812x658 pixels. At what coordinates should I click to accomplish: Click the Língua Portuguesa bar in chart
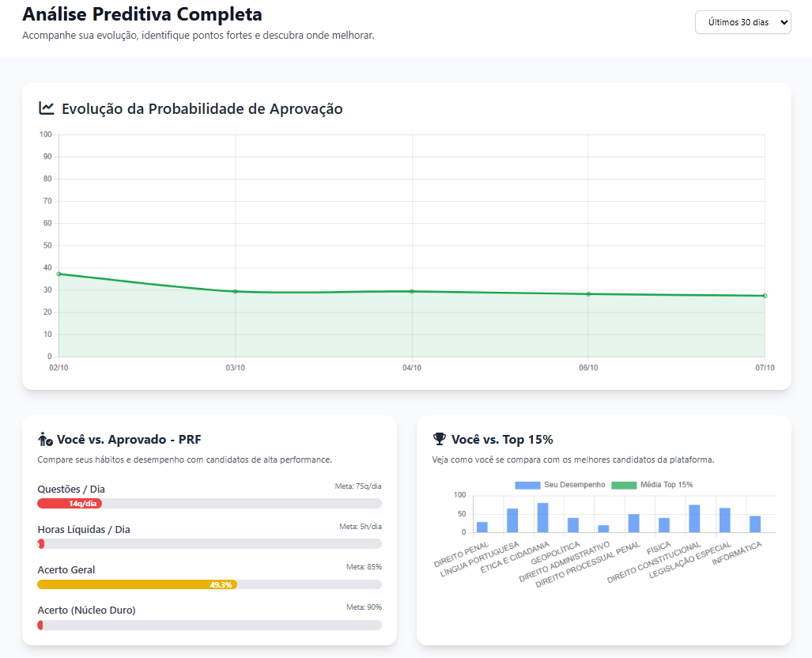512,520
